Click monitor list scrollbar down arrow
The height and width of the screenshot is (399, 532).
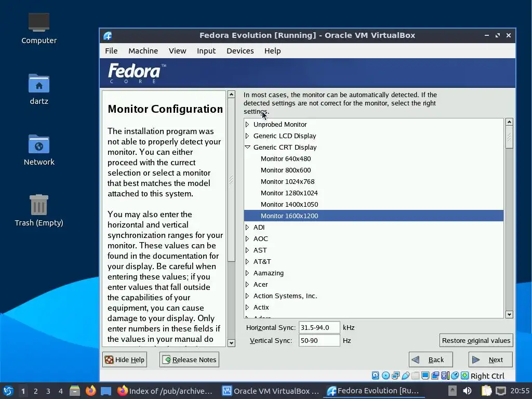pos(509,314)
